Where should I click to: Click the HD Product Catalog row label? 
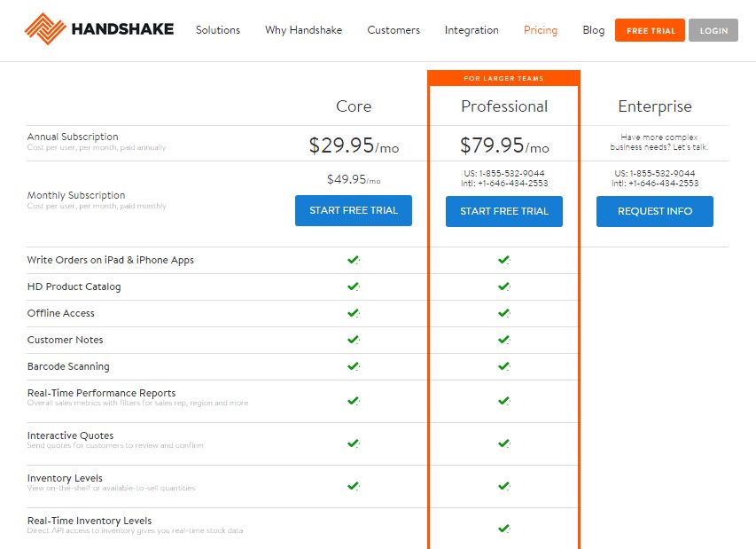74,286
